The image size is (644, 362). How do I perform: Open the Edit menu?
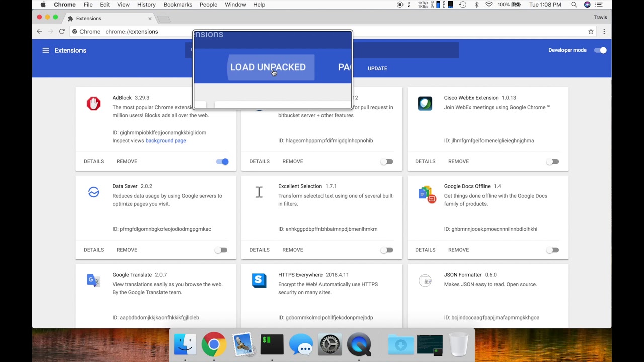[x=105, y=5]
